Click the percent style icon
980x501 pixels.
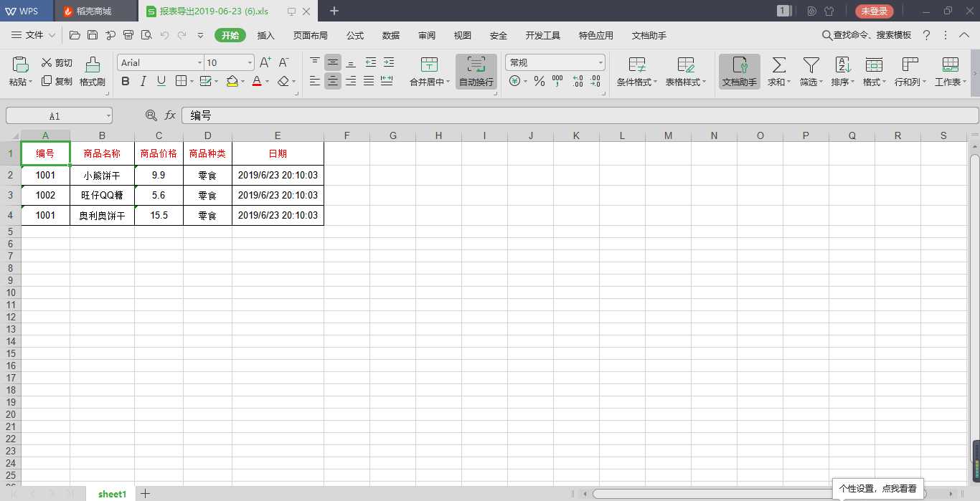point(540,81)
